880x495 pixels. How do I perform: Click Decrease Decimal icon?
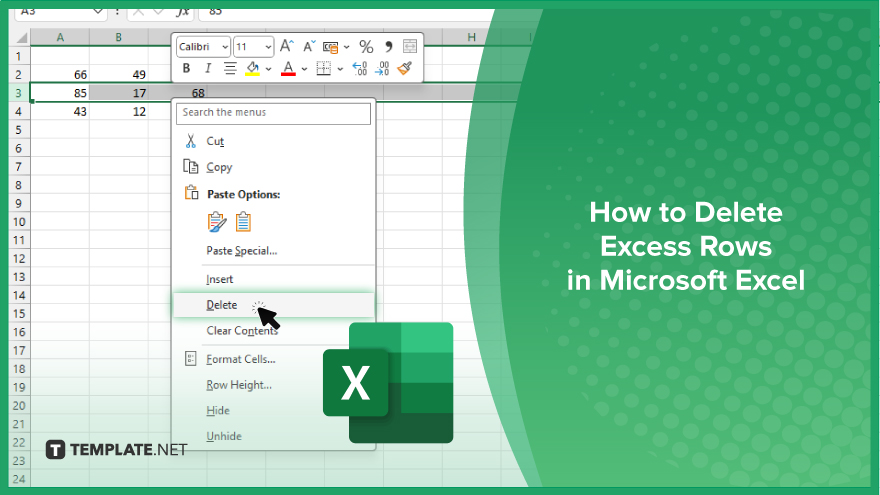382,68
